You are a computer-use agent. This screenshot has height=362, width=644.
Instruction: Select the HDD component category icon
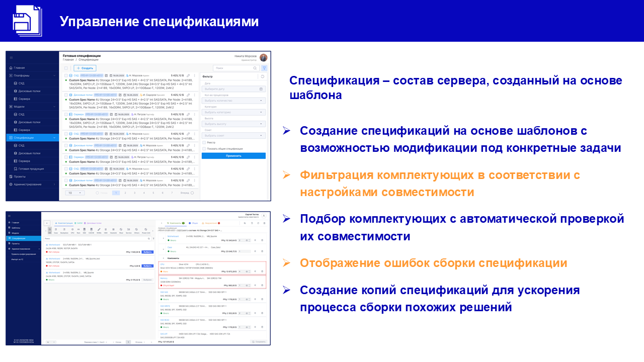106,231
